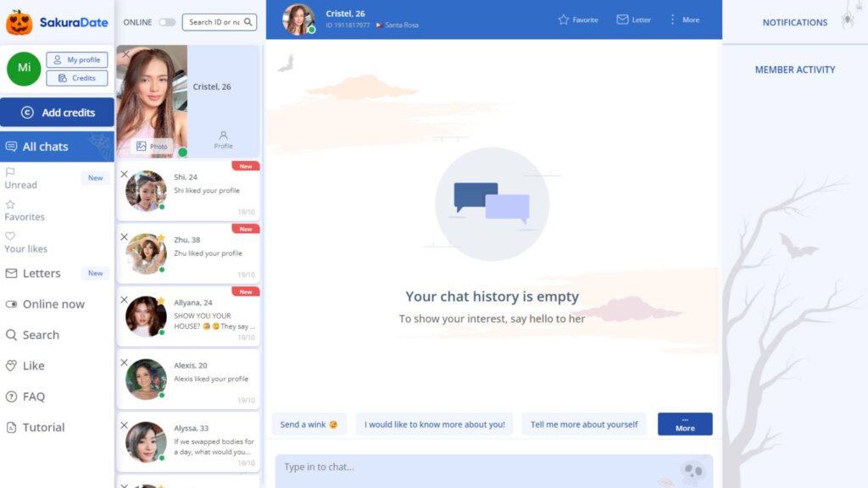The image size is (868, 488).
Task: Open the More options three-dot menu
Action: click(x=672, y=19)
